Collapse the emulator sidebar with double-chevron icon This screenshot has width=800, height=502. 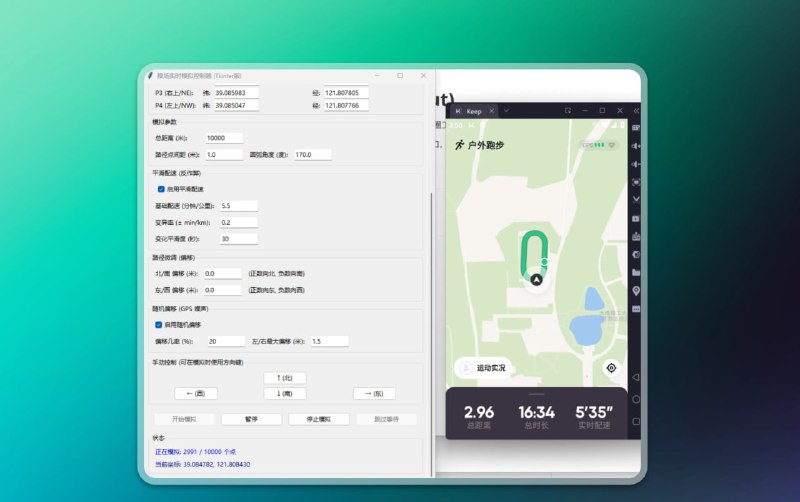click(x=636, y=110)
